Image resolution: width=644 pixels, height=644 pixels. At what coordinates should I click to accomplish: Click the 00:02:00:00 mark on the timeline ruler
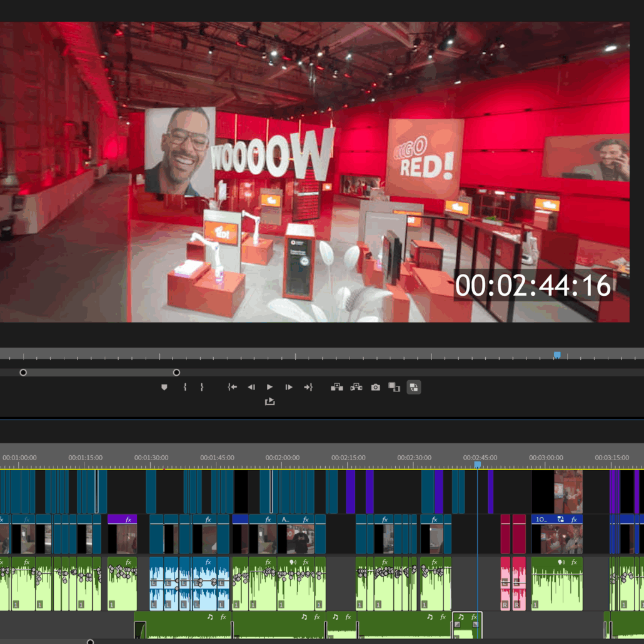pyautogui.click(x=283, y=458)
